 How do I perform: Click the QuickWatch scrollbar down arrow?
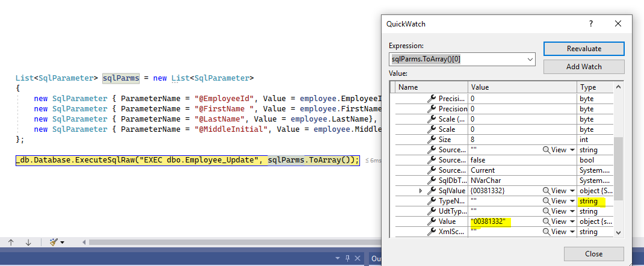(x=618, y=232)
